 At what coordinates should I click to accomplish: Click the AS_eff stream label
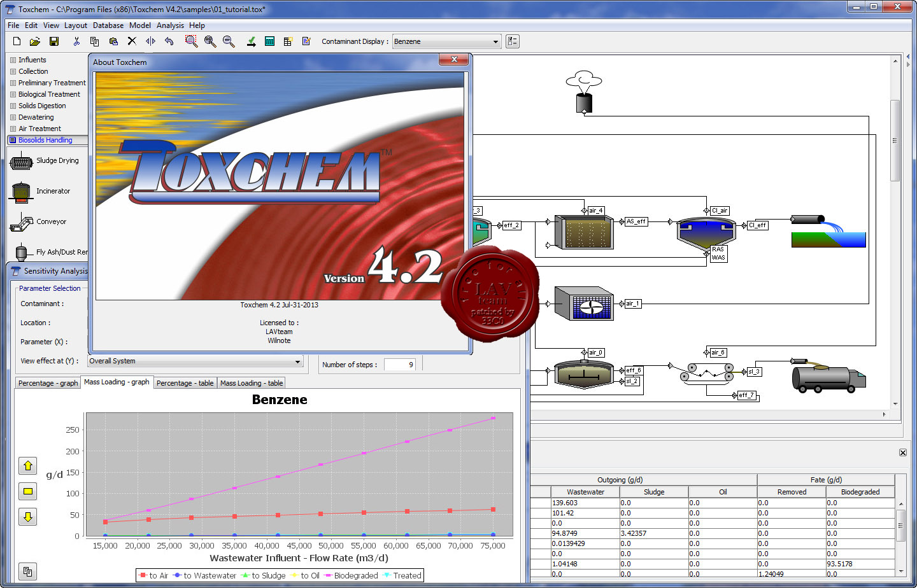tap(636, 221)
